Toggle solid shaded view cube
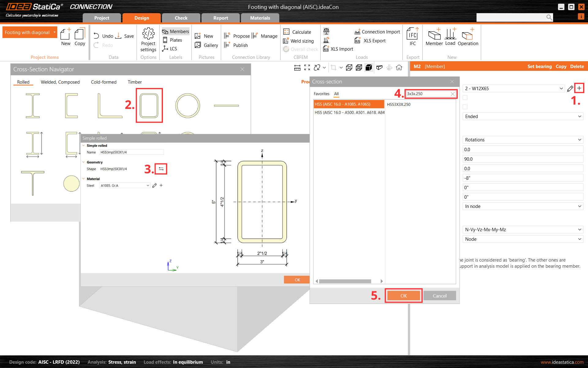The height and width of the screenshot is (368, 588). [x=369, y=67]
